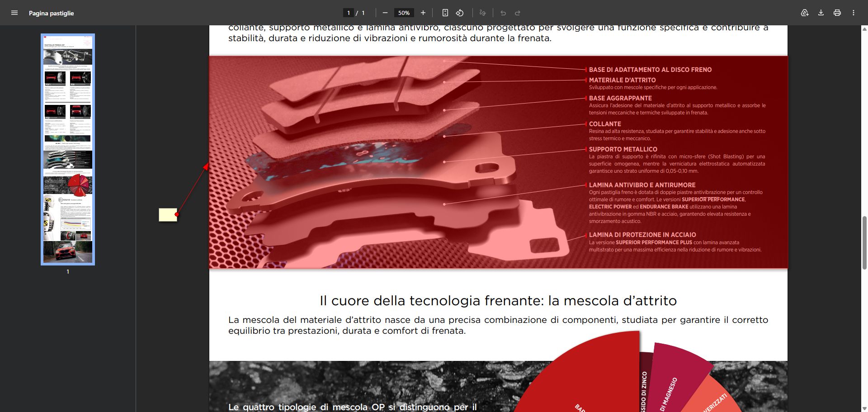Click the current page number field
Screen dimensions: 868x412
[x=349, y=13]
